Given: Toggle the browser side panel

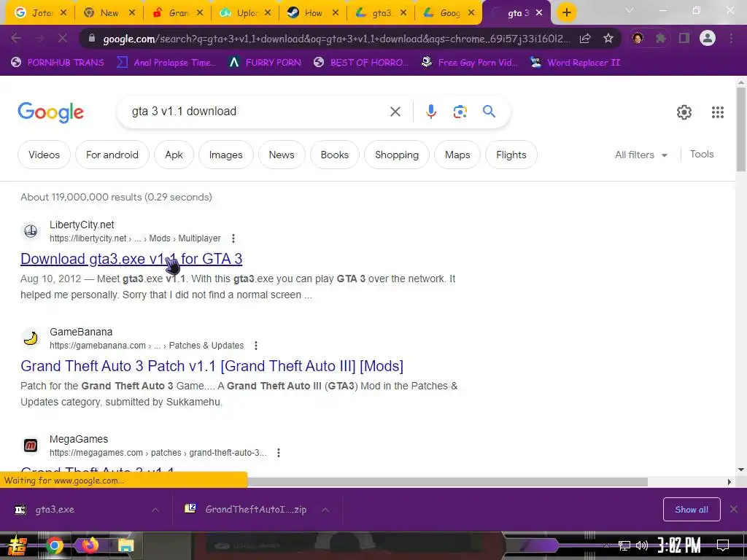Looking at the screenshot, I should 684,38.
